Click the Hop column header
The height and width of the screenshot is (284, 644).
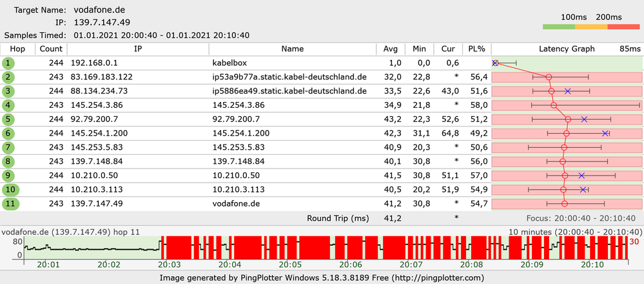17,49
